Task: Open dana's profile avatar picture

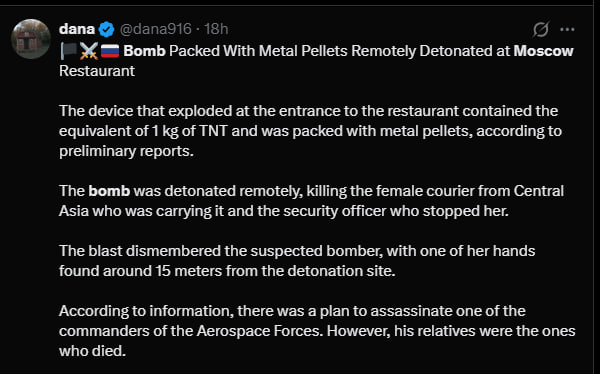Action: point(31,39)
